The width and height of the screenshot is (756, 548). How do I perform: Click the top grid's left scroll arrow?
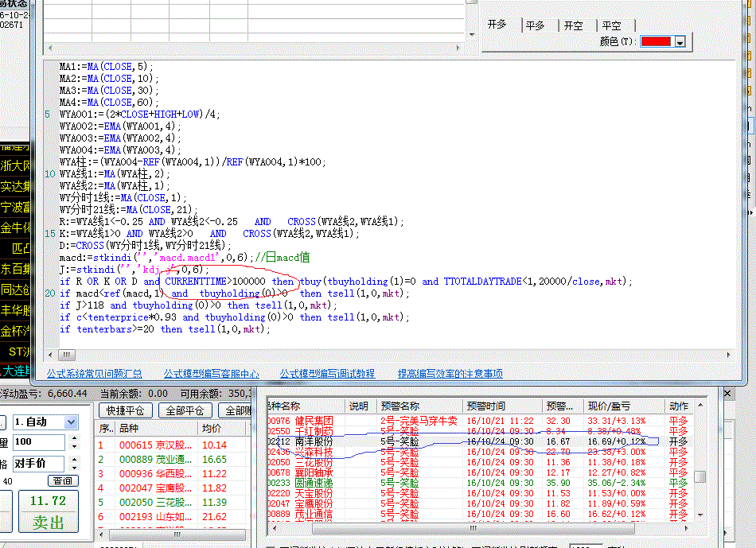(x=50, y=48)
